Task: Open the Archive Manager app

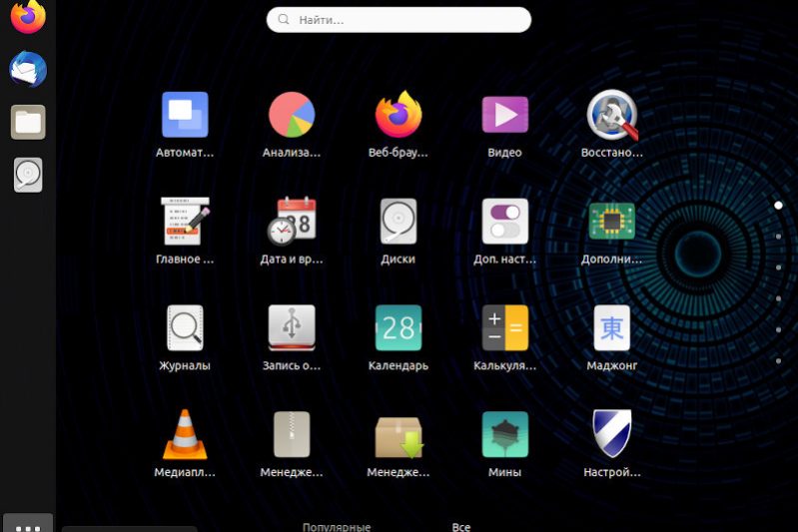Action: point(291,435)
